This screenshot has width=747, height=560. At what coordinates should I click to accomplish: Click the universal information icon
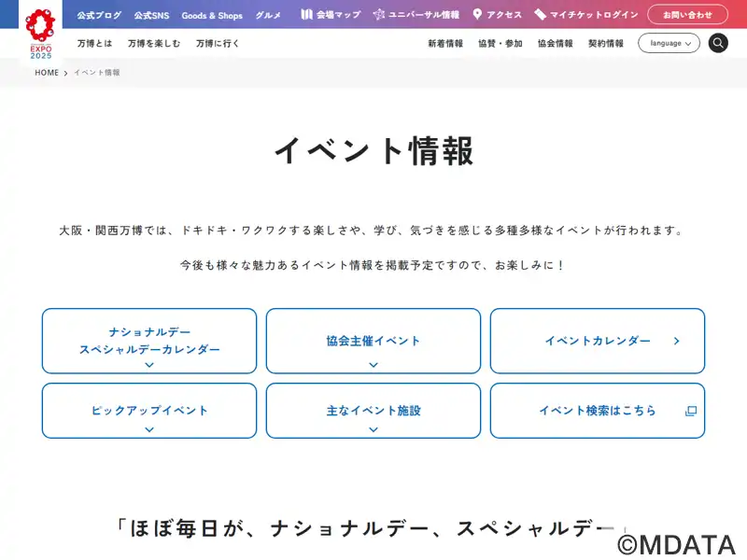[379, 15]
